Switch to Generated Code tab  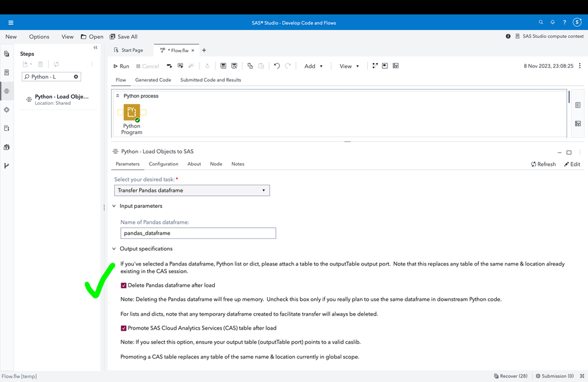(153, 80)
